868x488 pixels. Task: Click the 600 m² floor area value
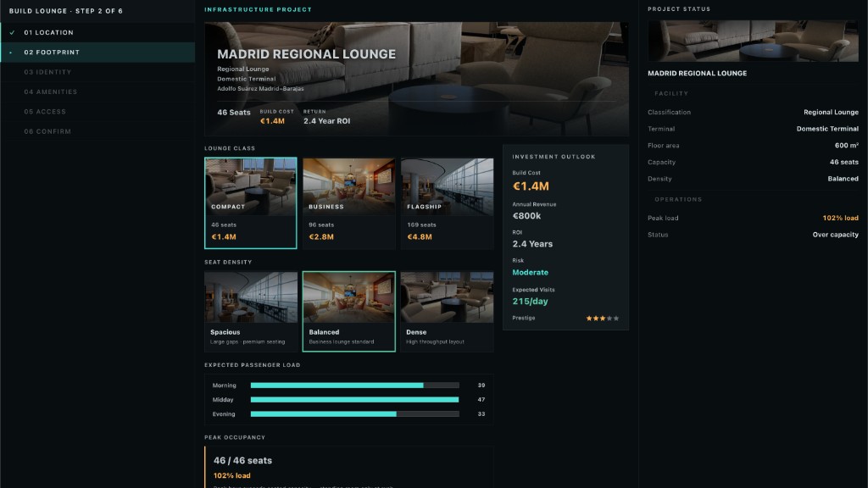[x=847, y=146]
